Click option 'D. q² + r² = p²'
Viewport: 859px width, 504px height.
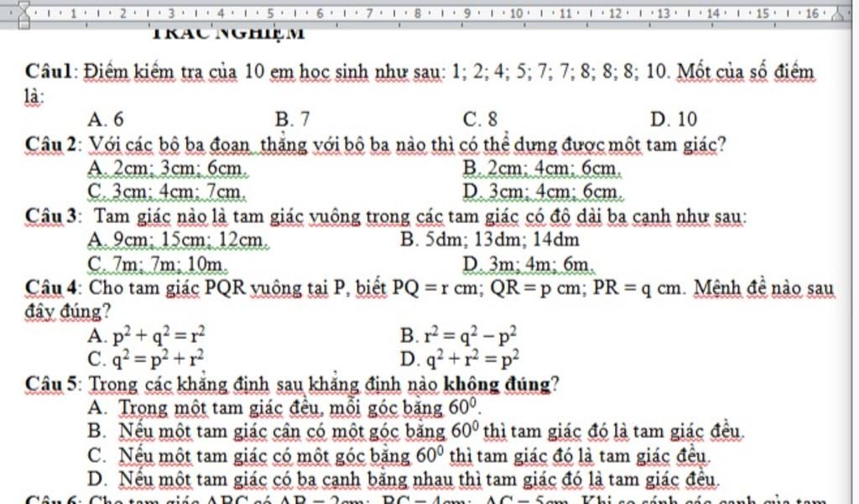click(459, 358)
